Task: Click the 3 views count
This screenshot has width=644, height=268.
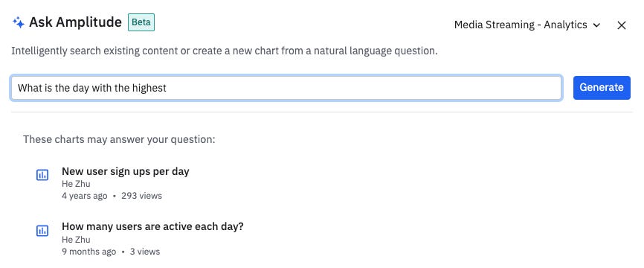Action: point(145,252)
